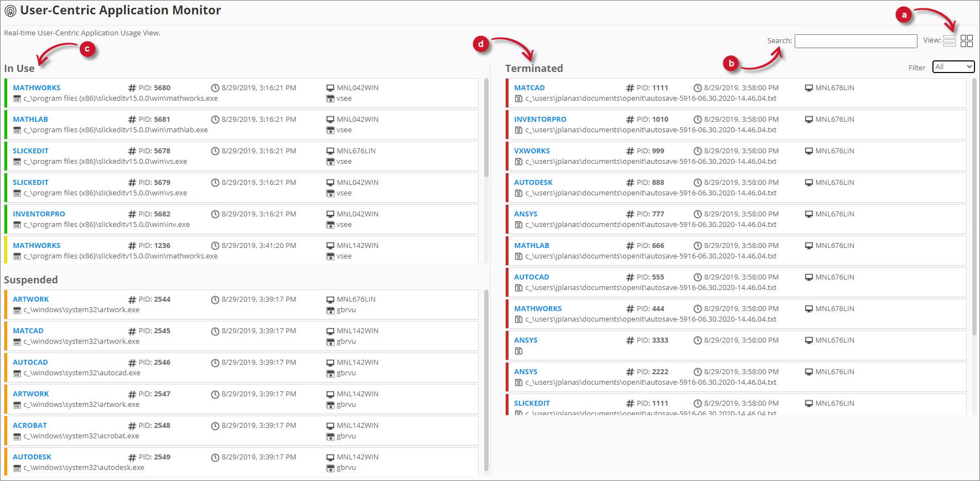
Task: Open terminated MATHLAB with PID 666
Action: [x=532, y=245]
